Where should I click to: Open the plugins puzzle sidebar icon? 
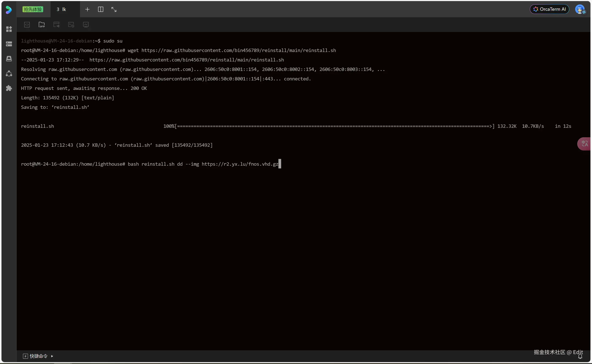coord(9,88)
